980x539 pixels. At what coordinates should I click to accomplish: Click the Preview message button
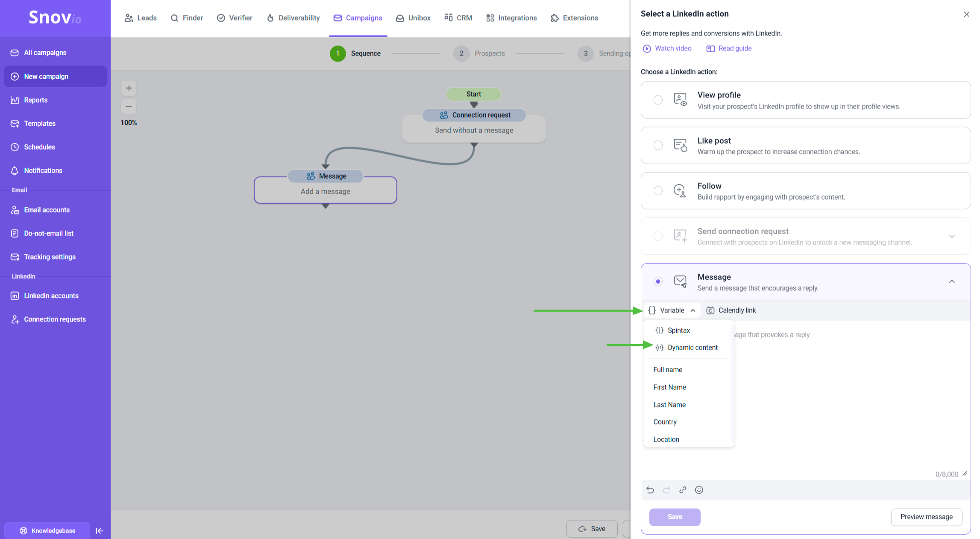click(x=926, y=517)
